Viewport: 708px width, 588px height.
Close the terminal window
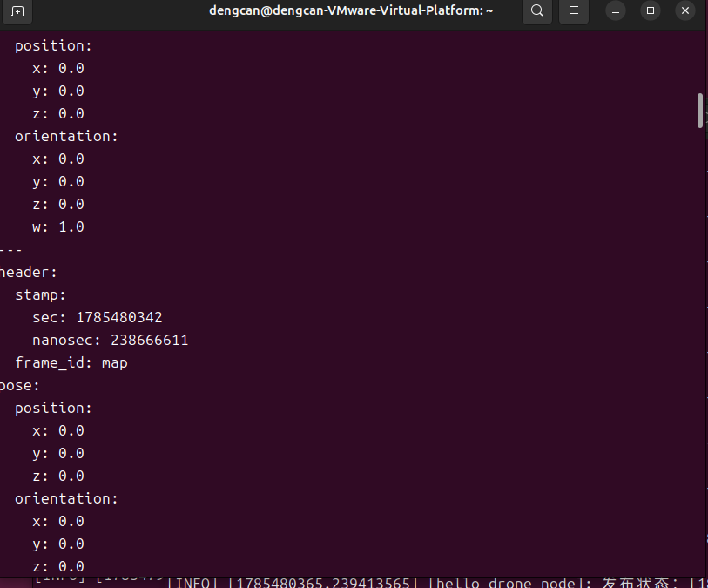coord(685,10)
